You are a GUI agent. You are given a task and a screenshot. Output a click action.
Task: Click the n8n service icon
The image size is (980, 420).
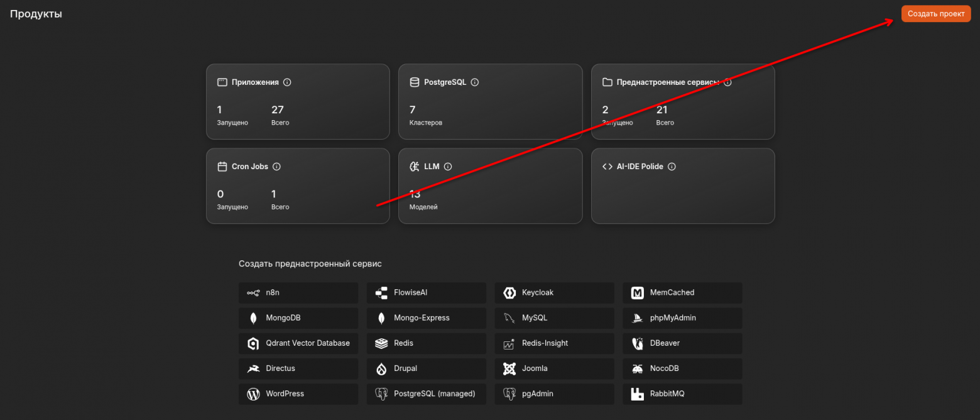(253, 293)
